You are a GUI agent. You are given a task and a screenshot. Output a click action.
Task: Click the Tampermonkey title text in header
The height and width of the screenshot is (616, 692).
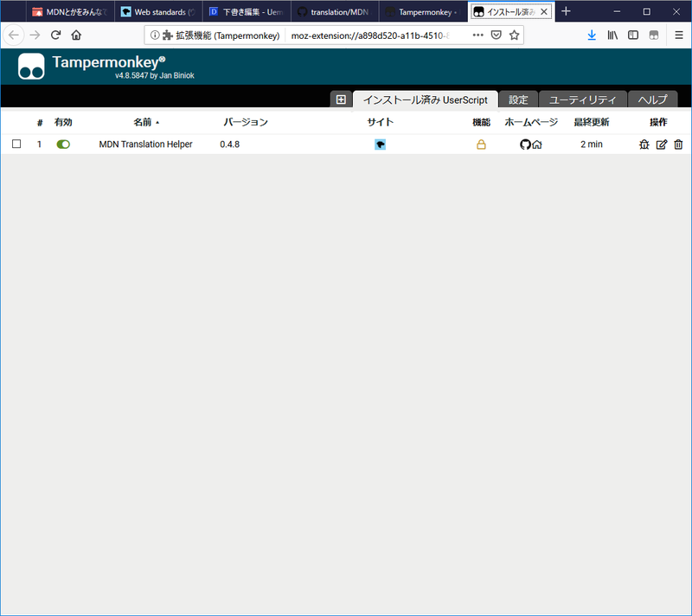click(109, 62)
